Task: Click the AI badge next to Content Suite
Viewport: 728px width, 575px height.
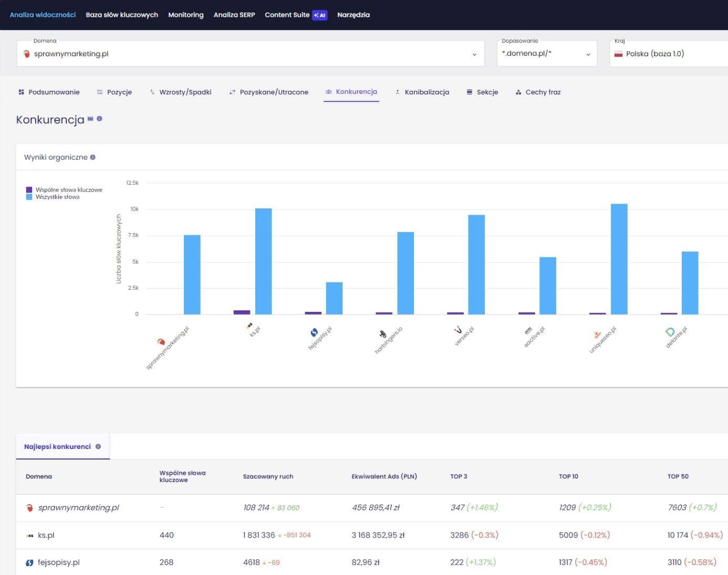Action: 319,15
